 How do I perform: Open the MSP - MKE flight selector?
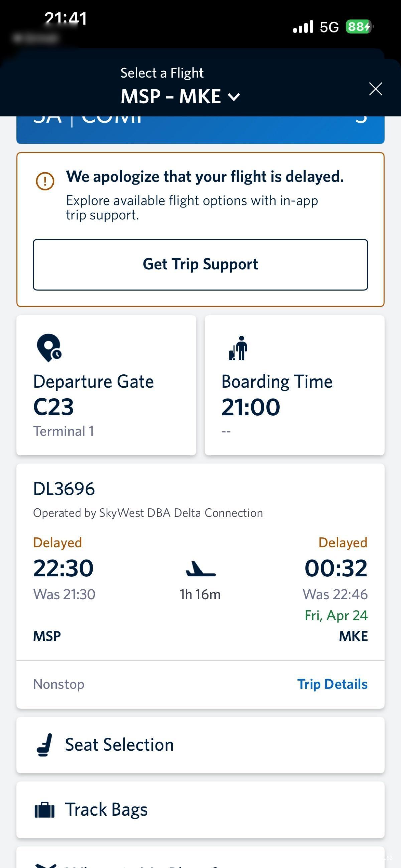point(180,96)
